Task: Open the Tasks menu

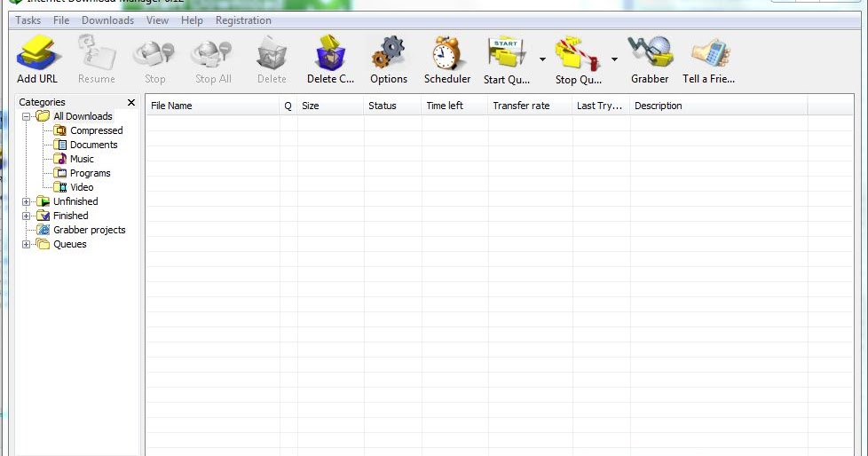Action: pyautogui.click(x=28, y=20)
